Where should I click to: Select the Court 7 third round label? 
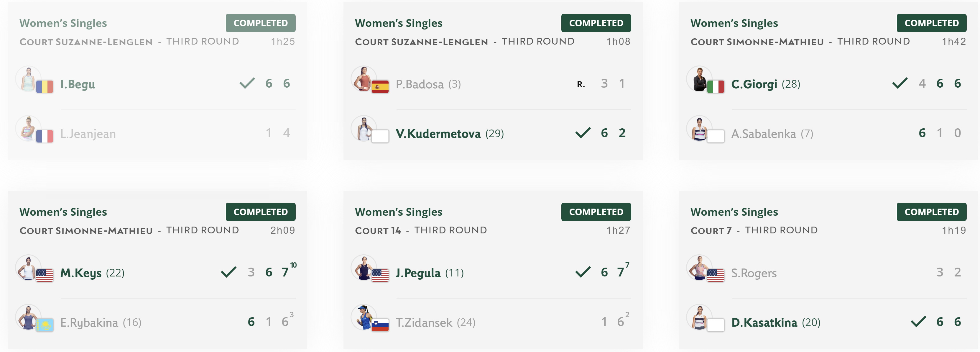(x=754, y=230)
